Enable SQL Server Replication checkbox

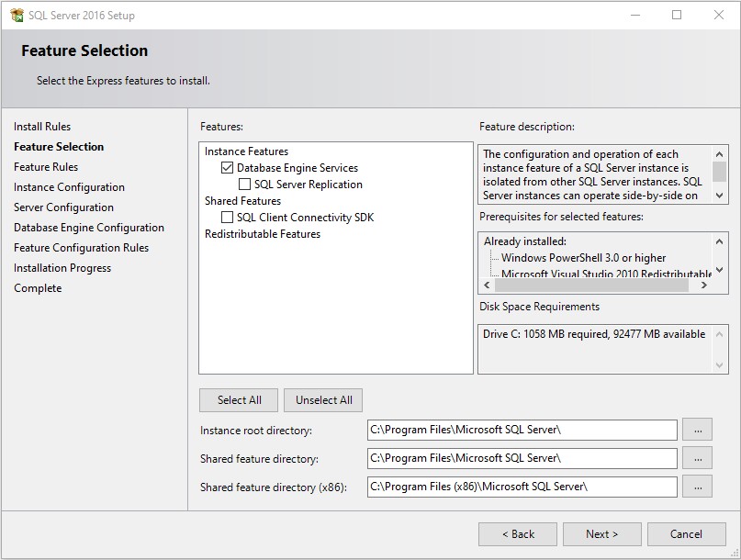point(245,185)
